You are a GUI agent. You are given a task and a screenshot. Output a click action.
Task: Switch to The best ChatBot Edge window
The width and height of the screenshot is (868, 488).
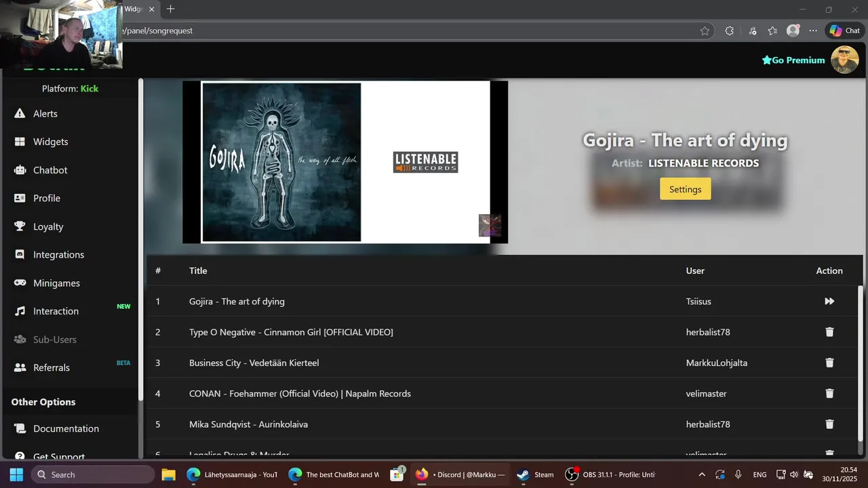[x=333, y=474]
